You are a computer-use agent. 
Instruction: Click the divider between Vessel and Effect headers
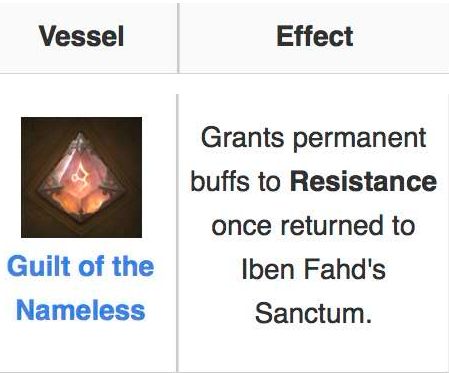tap(178, 38)
